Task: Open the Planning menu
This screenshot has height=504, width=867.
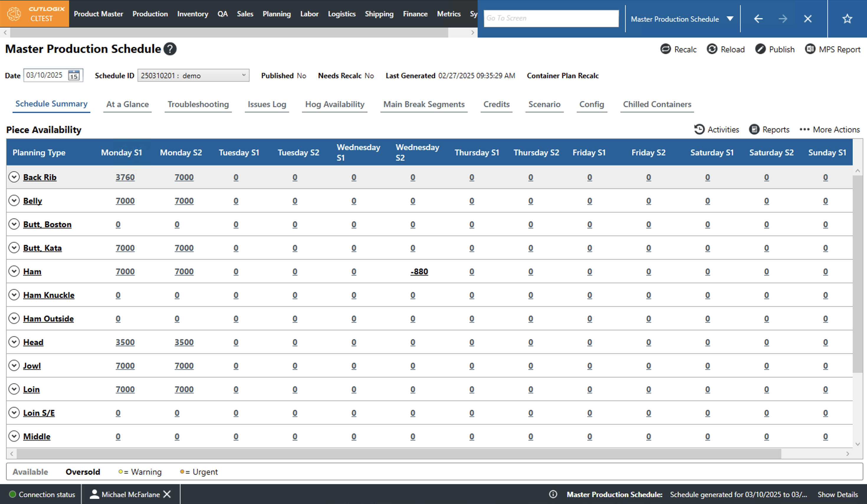Action: click(276, 14)
